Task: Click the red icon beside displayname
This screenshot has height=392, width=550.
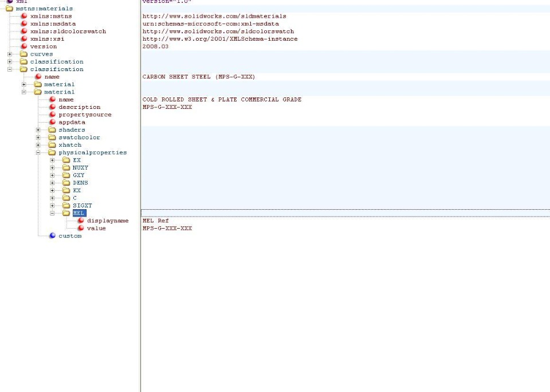Action: 81,221
